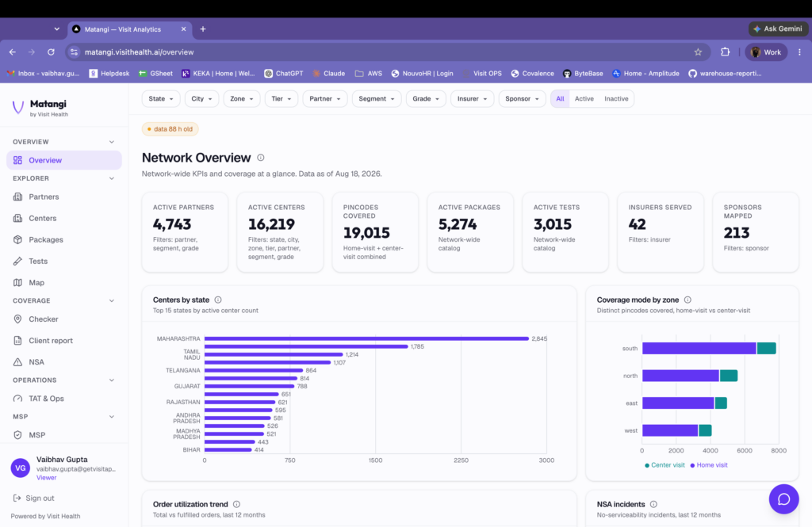The image size is (812, 527).
Task: Open the ByteBase bookmark
Action: (x=583, y=74)
